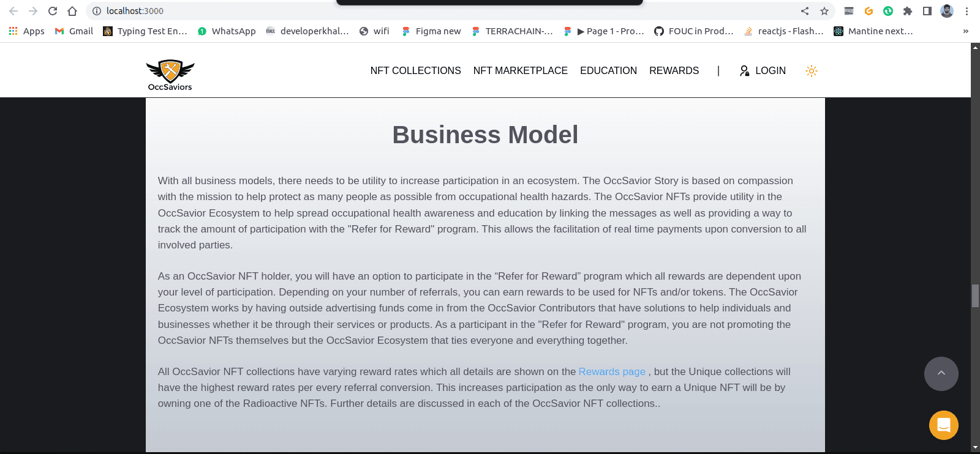Open the Extensions puzzle icon
980x454 pixels.
[908, 11]
